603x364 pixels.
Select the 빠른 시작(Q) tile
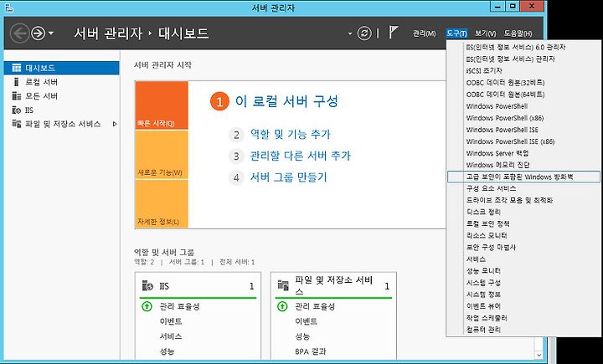(162, 105)
